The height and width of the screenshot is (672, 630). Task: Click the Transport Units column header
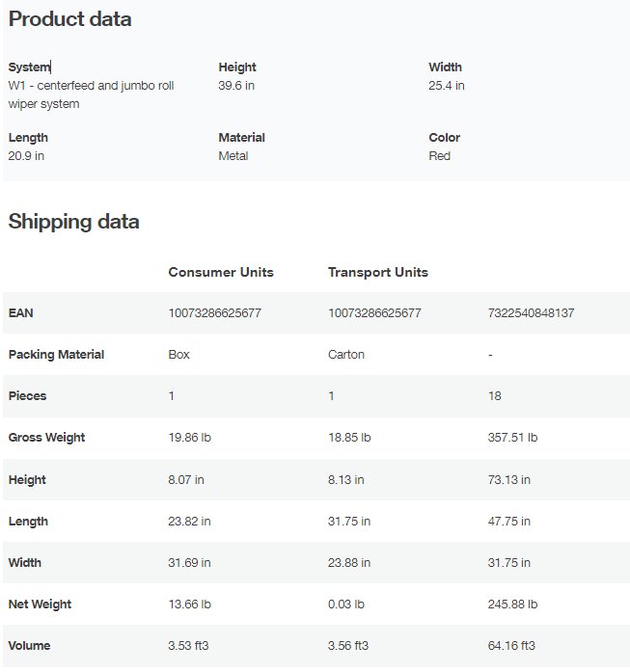pos(378,273)
